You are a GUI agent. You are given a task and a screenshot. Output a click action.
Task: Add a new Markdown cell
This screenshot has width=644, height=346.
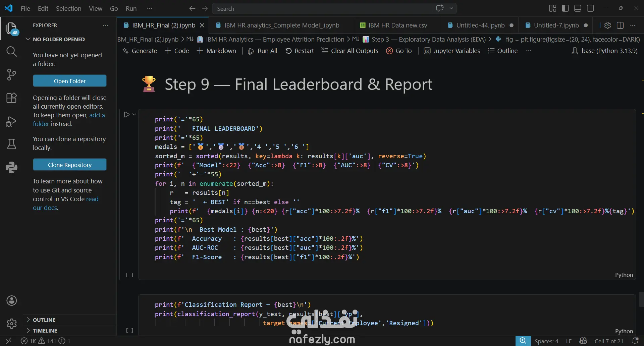216,51
